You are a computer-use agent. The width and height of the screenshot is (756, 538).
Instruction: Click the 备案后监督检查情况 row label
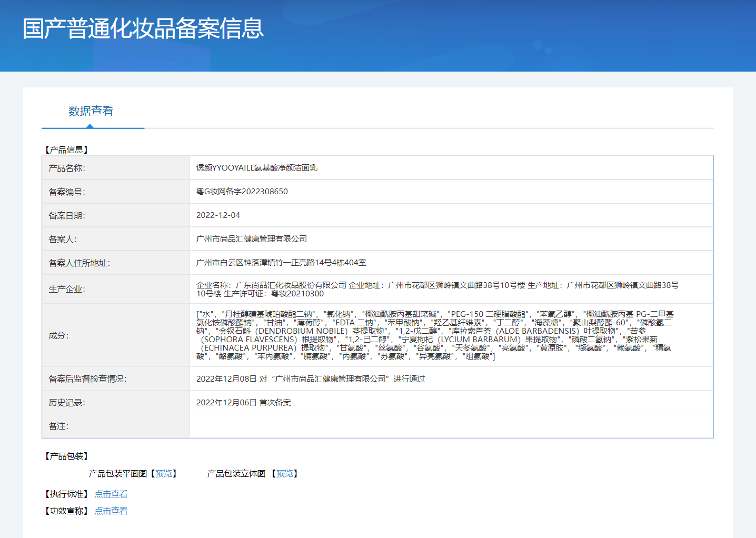click(87, 379)
